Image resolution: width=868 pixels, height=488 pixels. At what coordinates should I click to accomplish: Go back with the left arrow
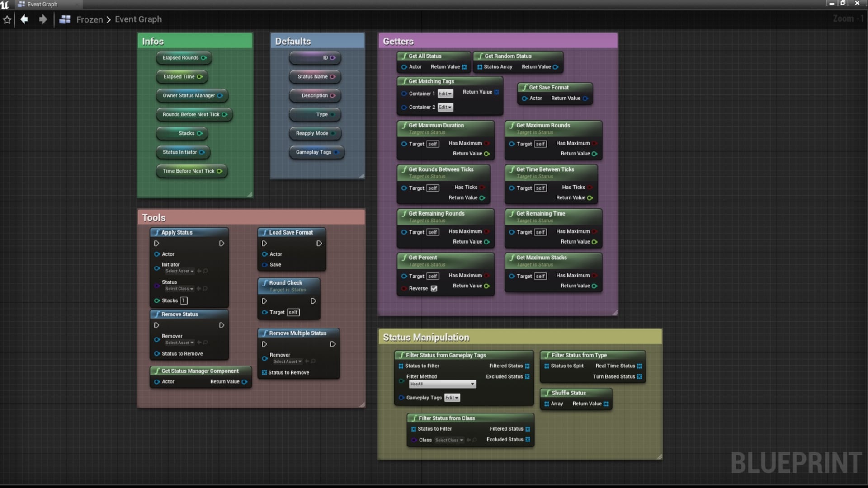(24, 19)
